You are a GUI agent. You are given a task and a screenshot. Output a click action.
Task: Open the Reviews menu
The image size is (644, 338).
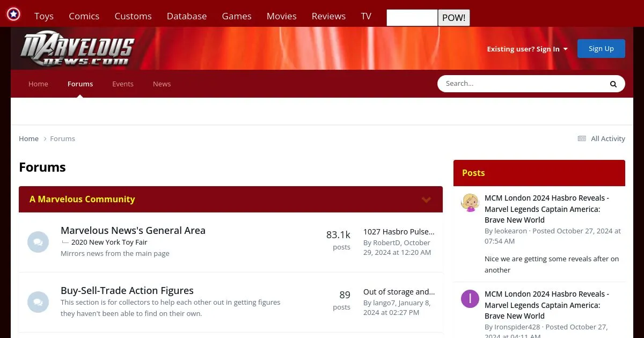328,16
